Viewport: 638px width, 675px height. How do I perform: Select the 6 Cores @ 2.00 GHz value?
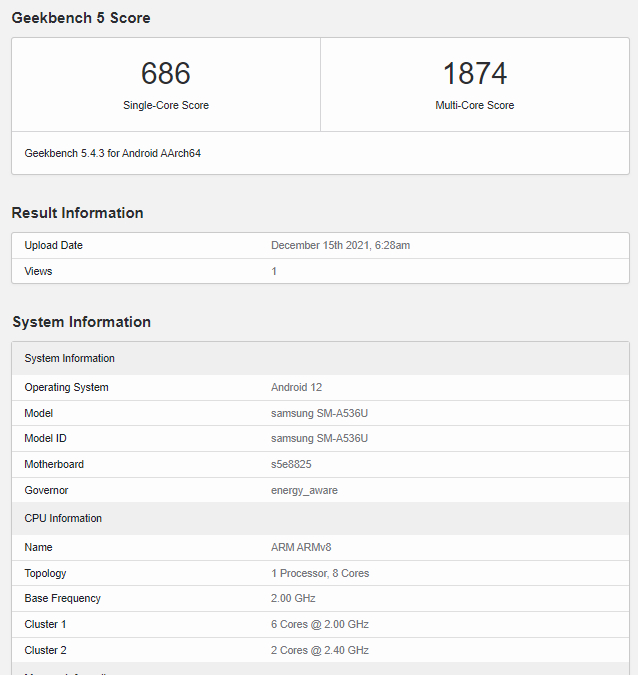tap(320, 624)
